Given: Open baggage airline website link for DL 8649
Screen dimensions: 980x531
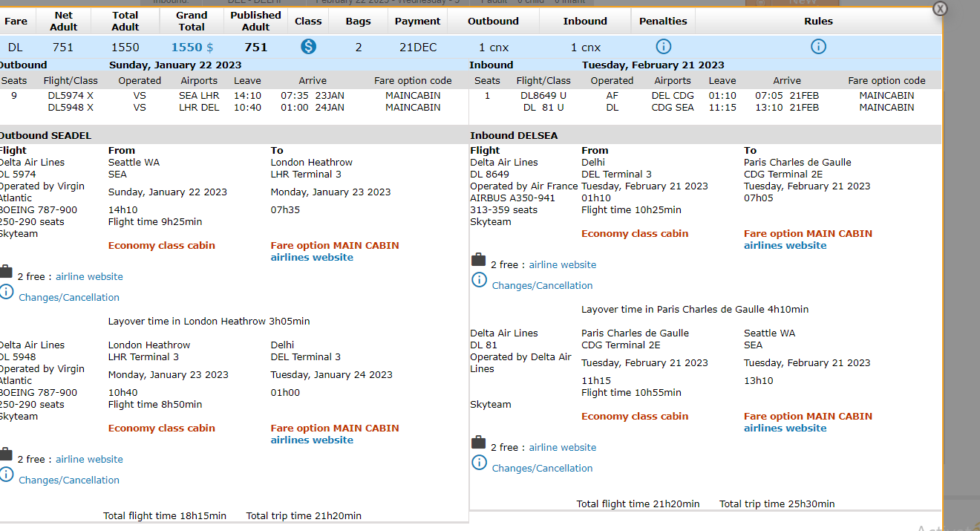Looking at the screenshot, I should 562,265.
